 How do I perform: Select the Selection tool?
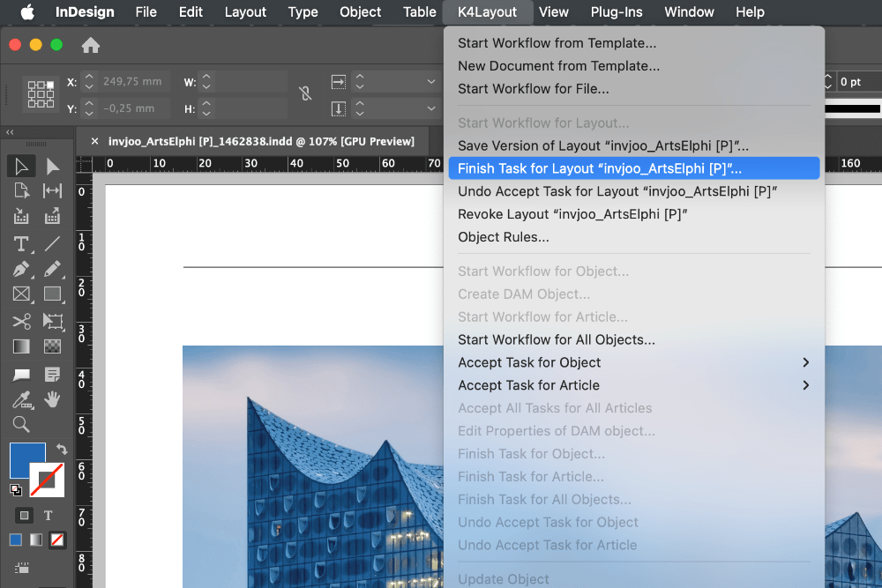pos(22,166)
